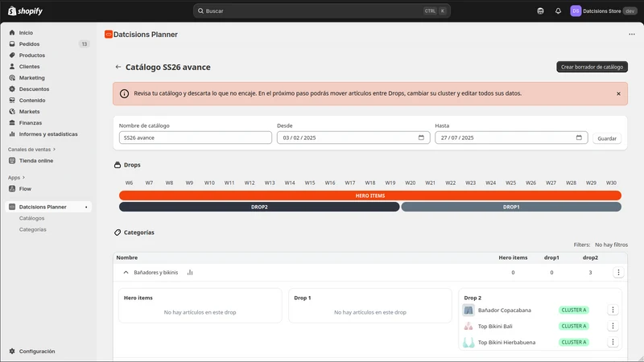The image size is (644, 362).
Task: Open Configuración settings
Action: (37, 352)
